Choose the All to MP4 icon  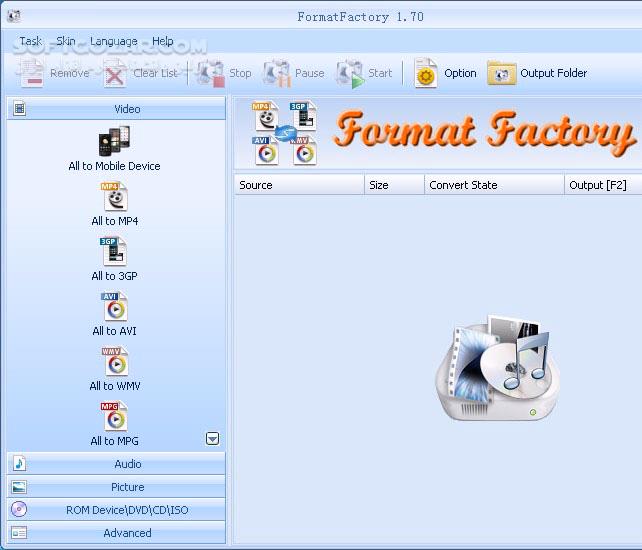click(114, 197)
